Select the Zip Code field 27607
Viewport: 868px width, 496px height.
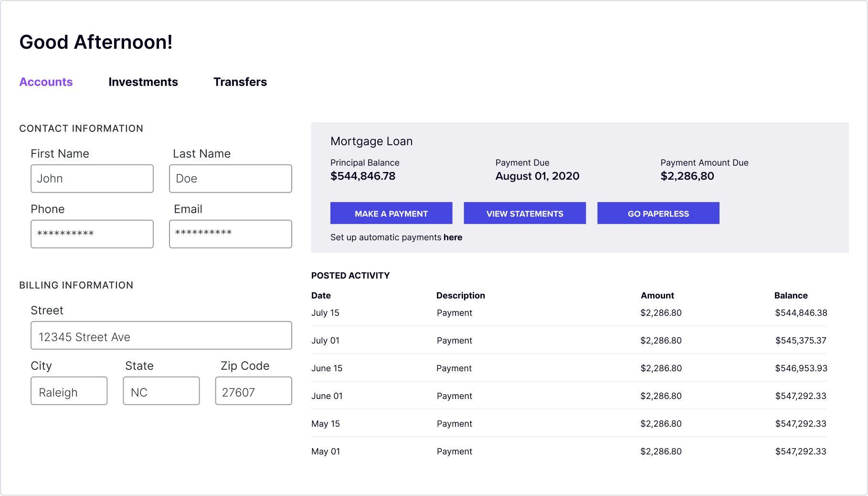click(254, 391)
